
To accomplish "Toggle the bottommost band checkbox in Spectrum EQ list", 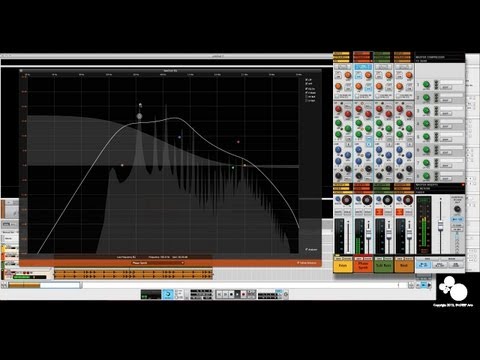I will (x=307, y=100).
